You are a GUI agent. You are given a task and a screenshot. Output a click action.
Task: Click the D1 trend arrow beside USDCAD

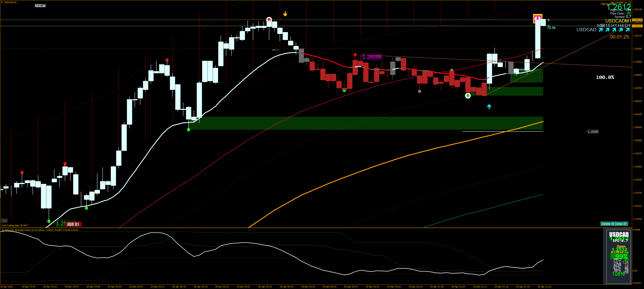[628, 30]
